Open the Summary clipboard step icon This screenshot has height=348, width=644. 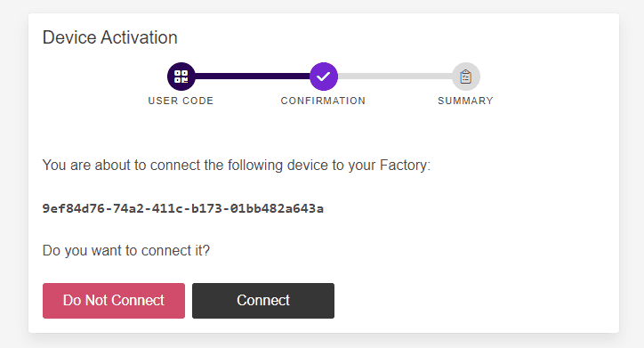coord(466,77)
